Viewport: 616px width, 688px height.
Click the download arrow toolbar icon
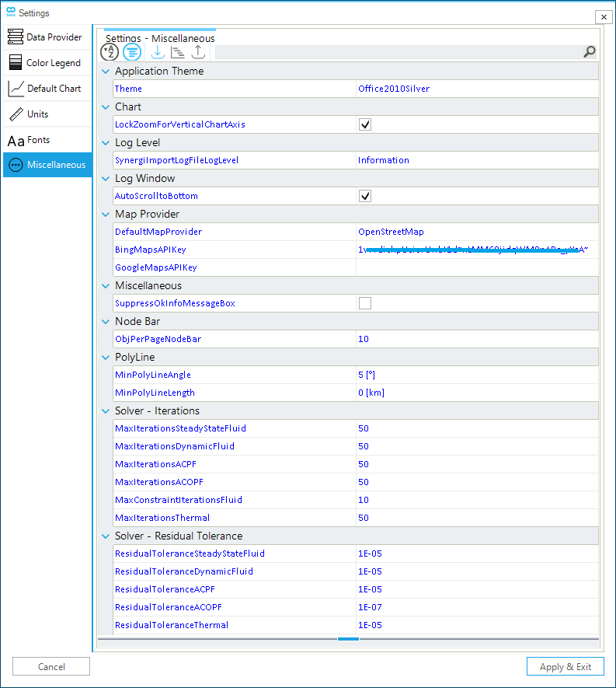pyautogui.click(x=157, y=52)
